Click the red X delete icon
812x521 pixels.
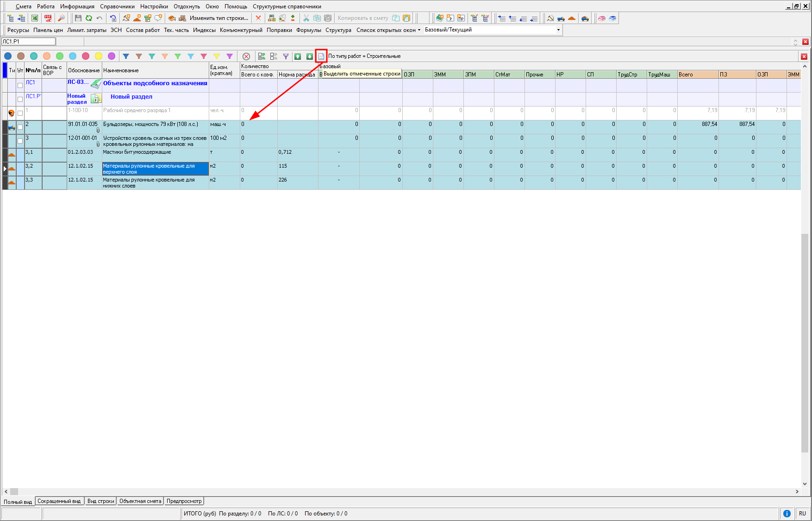[258, 18]
